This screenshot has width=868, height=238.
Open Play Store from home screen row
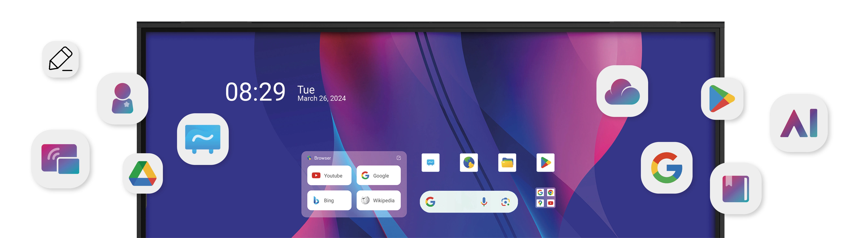coord(545,163)
